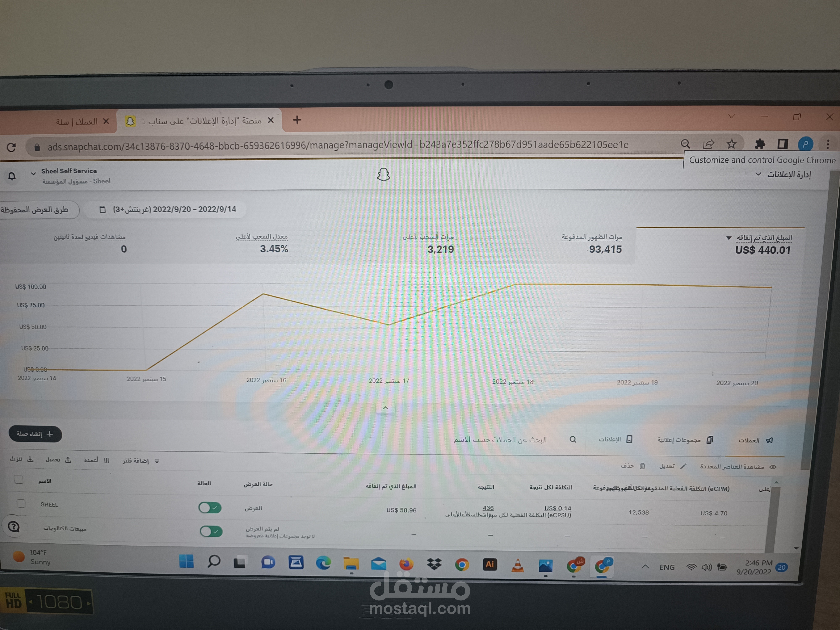
Task: Open the Photos app from taskbar
Action: pyautogui.click(x=545, y=566)
